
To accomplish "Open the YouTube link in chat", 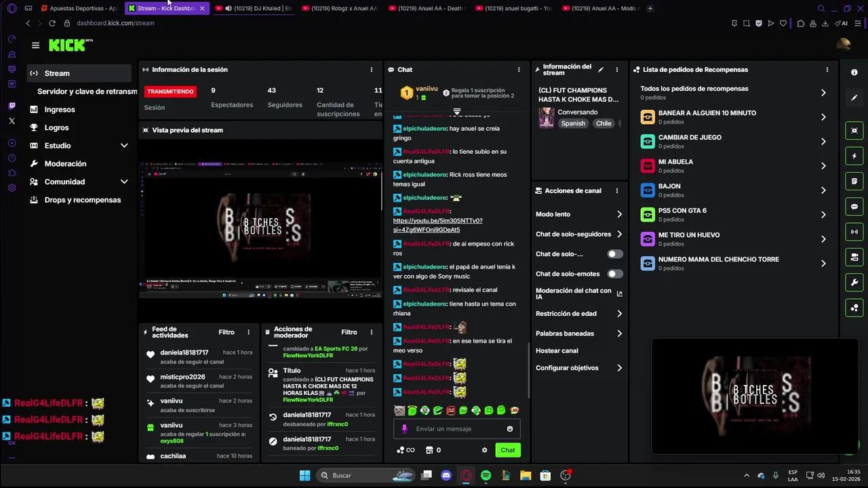I will click(437, 225).
